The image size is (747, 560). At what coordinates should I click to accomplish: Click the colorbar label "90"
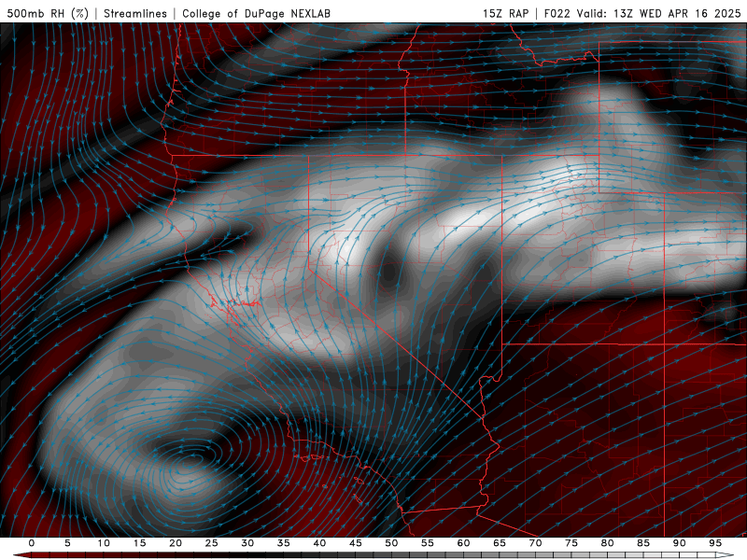coord(679,543)
